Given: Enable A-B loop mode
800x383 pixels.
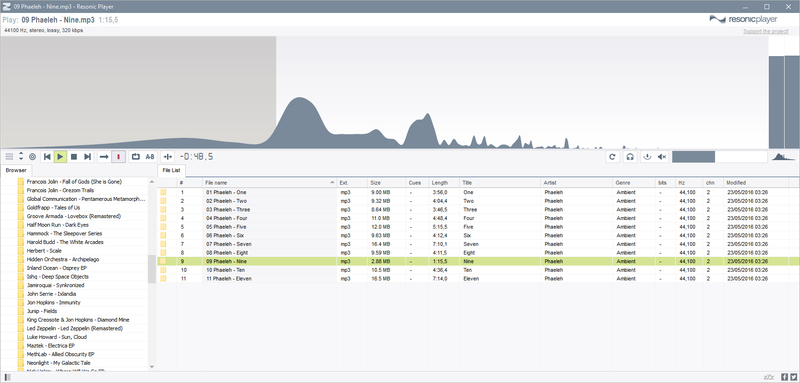Looking at the screenshot, I should (150, 157).
